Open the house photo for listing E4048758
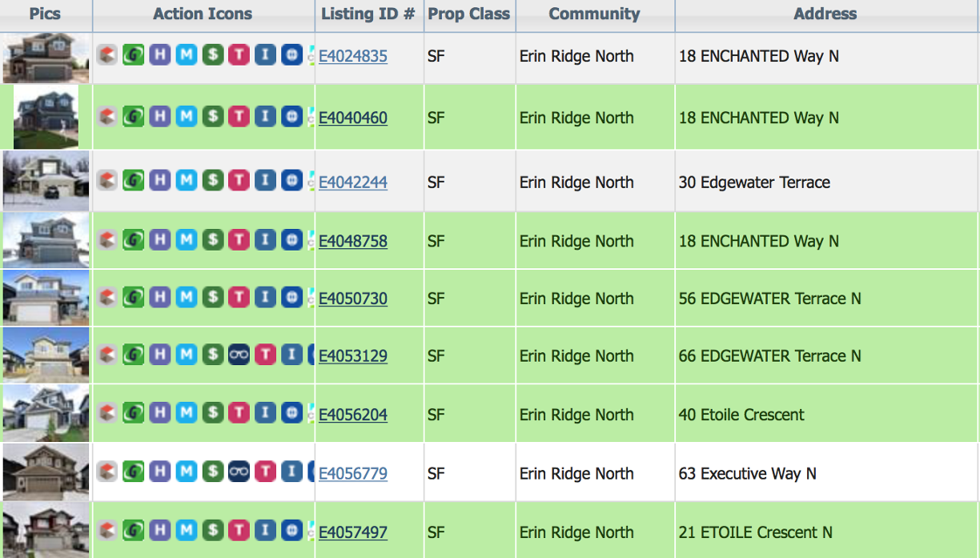 pos(46,240)
